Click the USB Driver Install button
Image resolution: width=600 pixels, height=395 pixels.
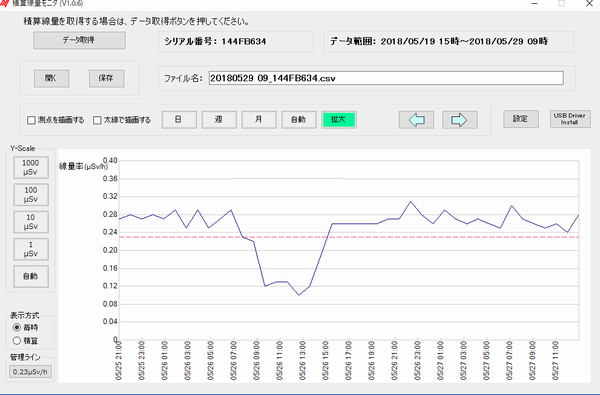pos(570,119)
